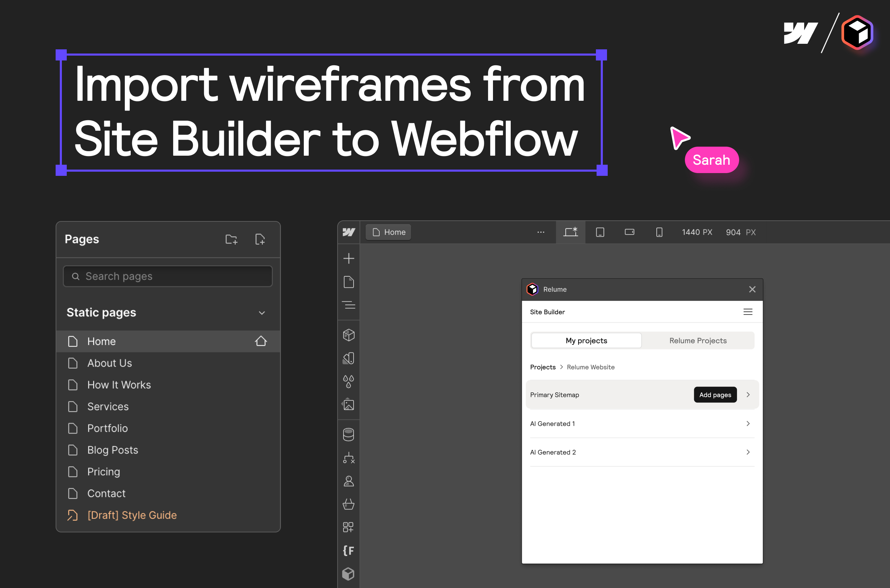The width and height of the screenshot is (890, 588).
Task: Select the Primary Sitemap row
Action: 642,395
